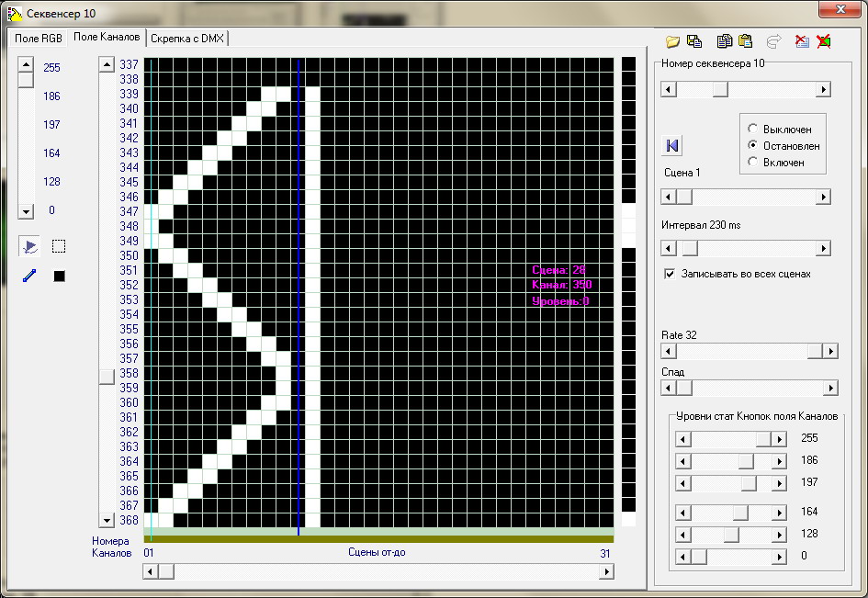This screenshot has height=598, width=868.
Task: Click the rewind to first scene button
Action: (x=672, y=145)
